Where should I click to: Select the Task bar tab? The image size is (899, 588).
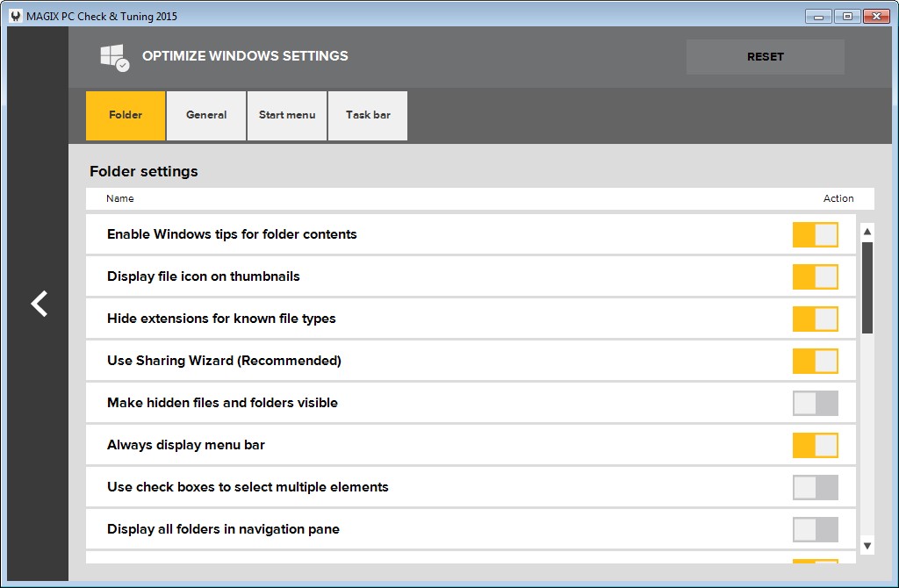367,115
